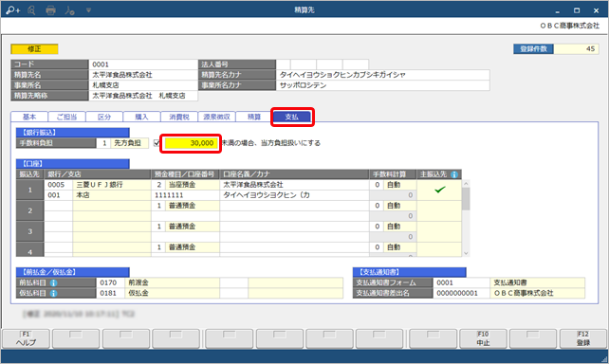Image resolution: width=609 pixels, height=364 pixels.
Task: Click 支払通知書フォーム code field 0001
Action: tap(461, 282)
